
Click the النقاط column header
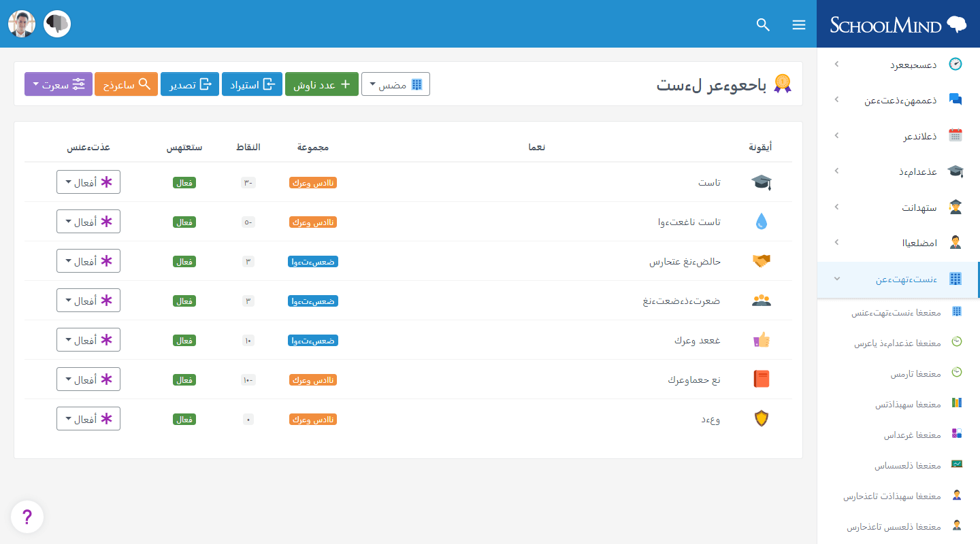248,147
